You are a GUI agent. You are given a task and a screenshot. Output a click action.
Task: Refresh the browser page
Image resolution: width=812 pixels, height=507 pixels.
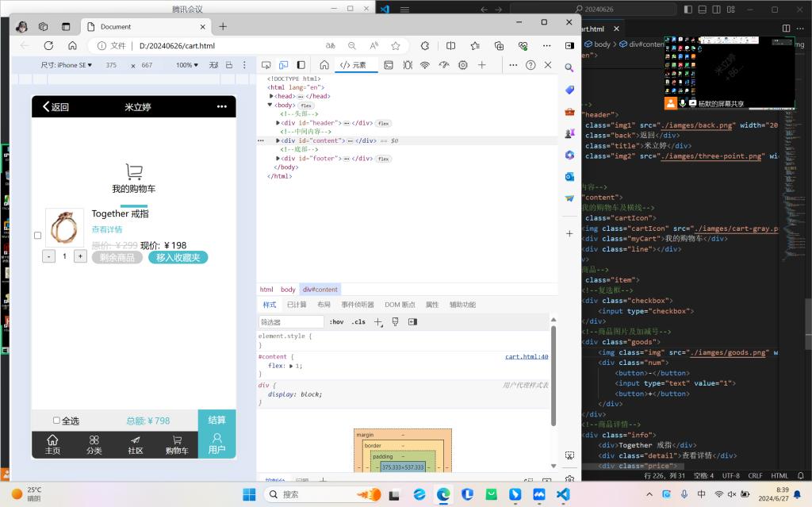point(48,46)
